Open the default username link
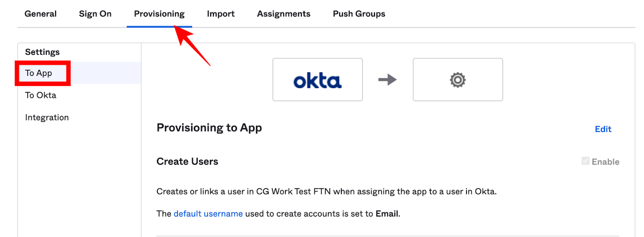The image size is (644, 237). 208,214
